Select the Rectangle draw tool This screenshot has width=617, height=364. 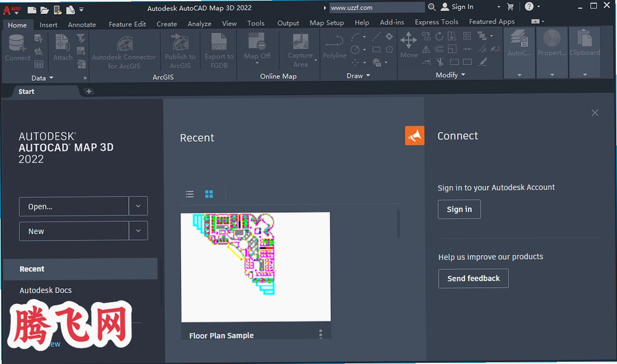click(x=376, y=49)
